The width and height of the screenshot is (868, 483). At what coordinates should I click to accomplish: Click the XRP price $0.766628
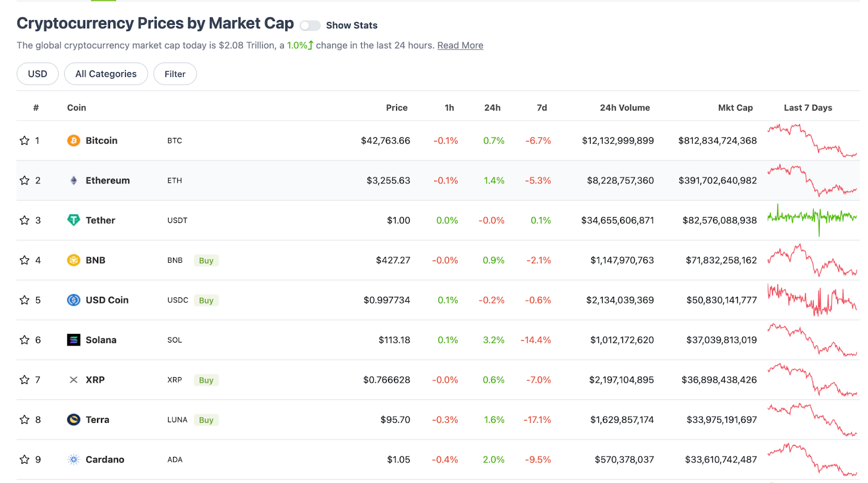click(386, 380)
